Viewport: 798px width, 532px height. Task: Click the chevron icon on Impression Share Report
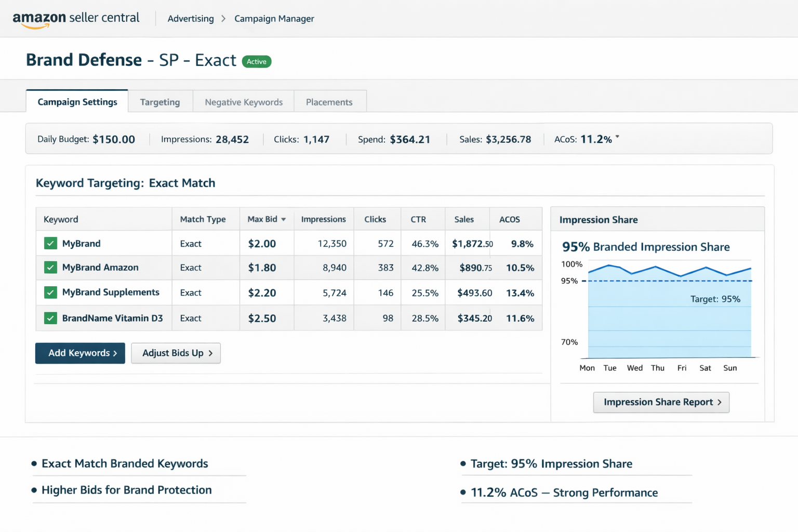[720, 402]
